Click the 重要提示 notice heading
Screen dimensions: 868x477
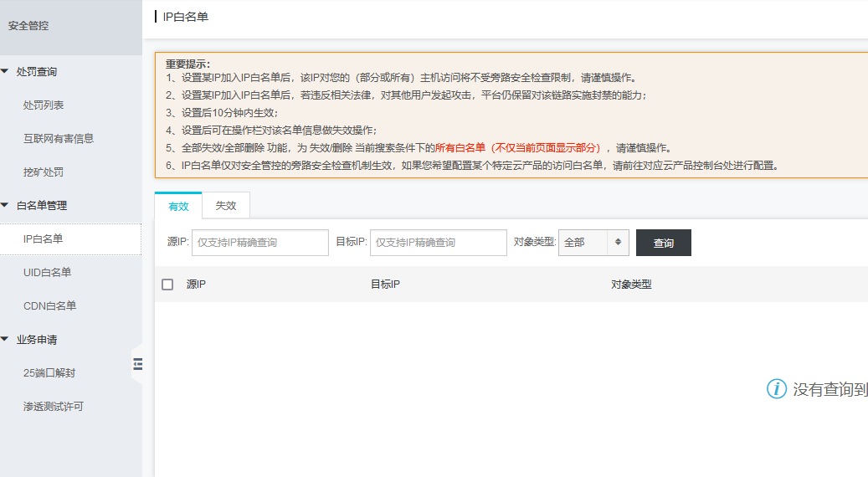187,64
